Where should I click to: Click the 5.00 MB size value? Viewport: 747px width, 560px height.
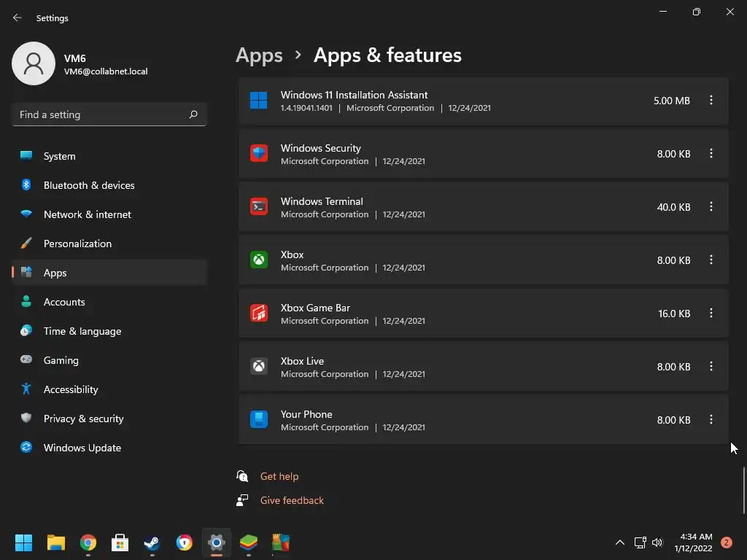(x=672, y=101)
